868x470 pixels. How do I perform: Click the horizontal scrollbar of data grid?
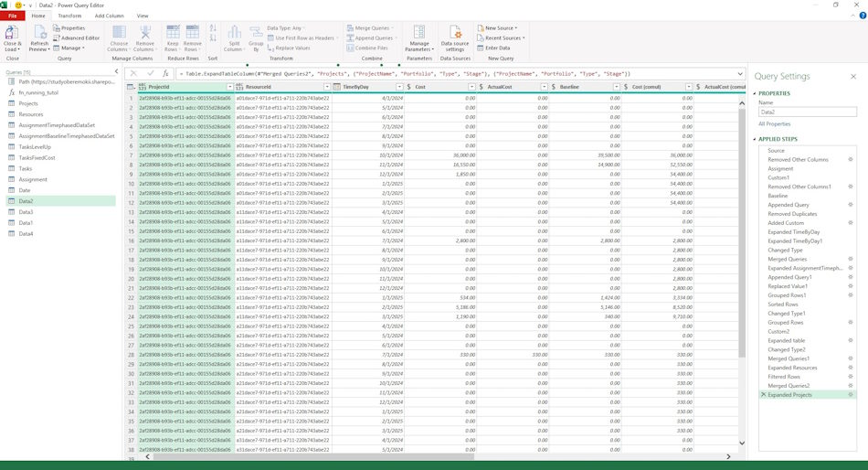pyautogui.click(x=313, y=456)
